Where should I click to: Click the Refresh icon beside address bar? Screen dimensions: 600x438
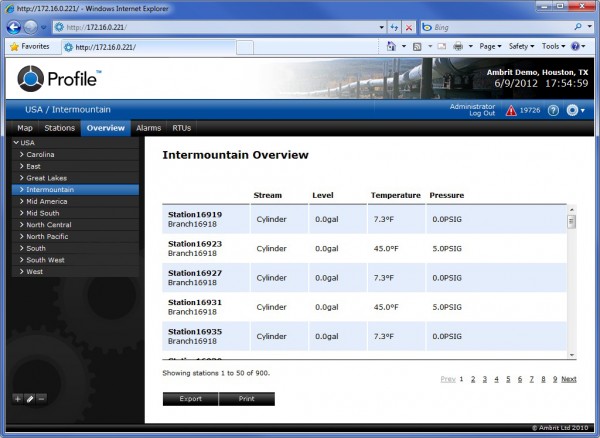[x=394, y=27]
